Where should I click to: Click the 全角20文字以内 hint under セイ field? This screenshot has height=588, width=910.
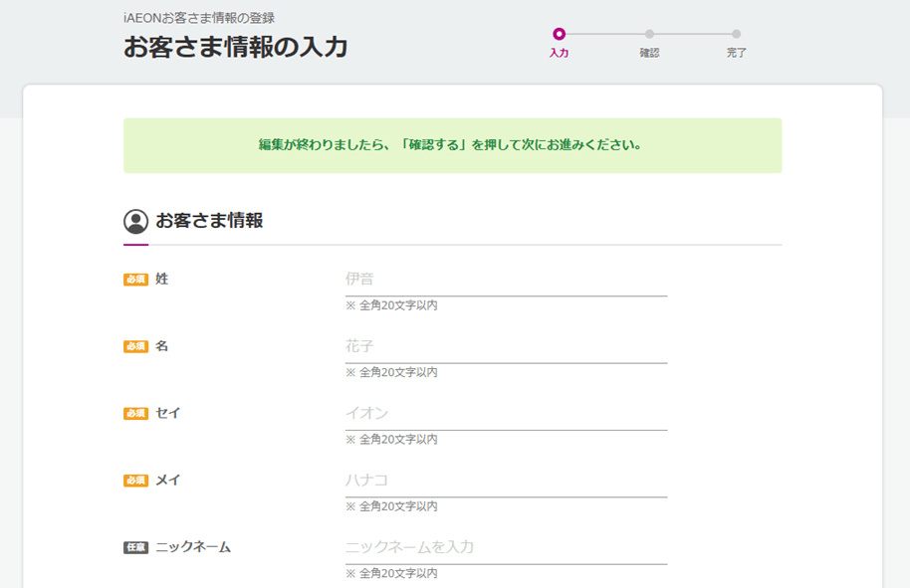(x=391, y=440)
